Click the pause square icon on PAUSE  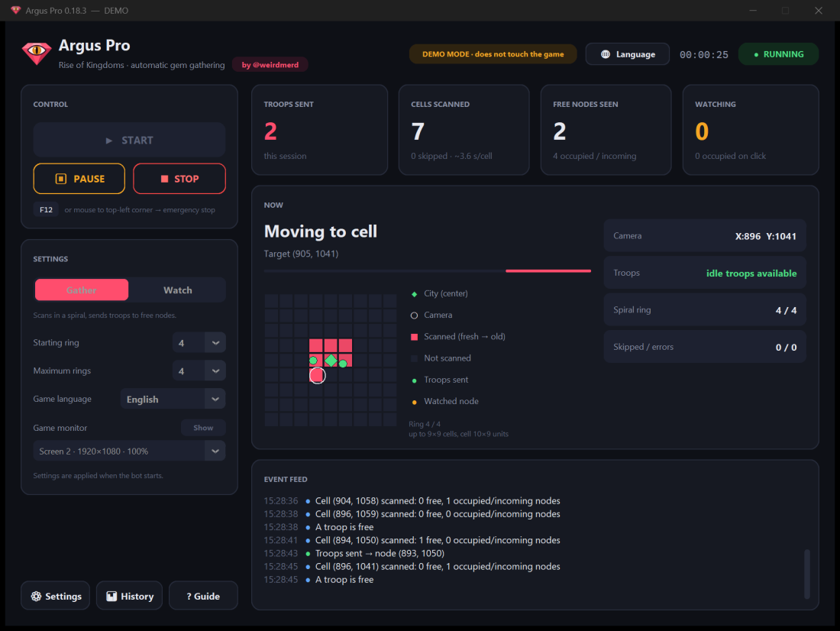pos(61,179)
